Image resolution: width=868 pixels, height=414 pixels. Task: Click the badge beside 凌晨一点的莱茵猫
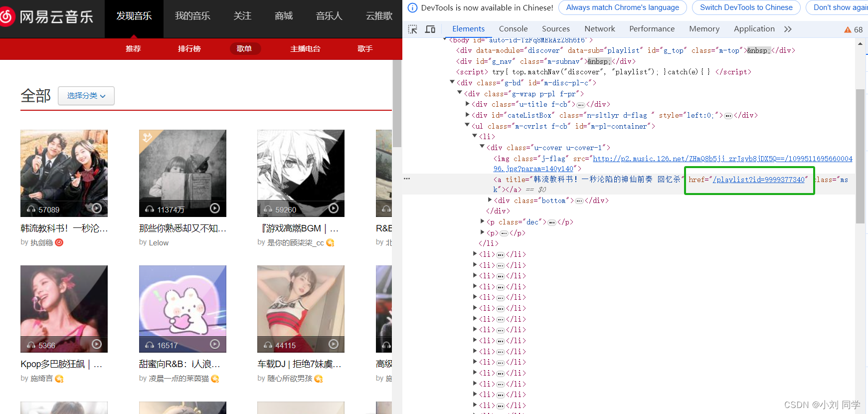click(x=215, y=379)
